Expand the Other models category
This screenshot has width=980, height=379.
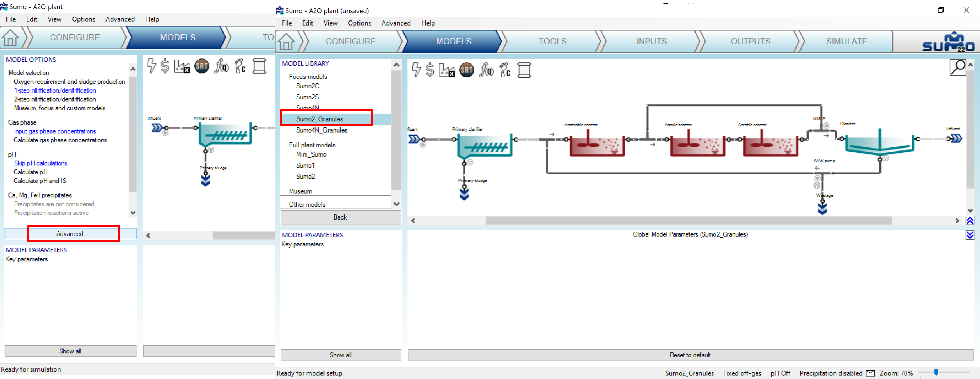pos(307,204)
